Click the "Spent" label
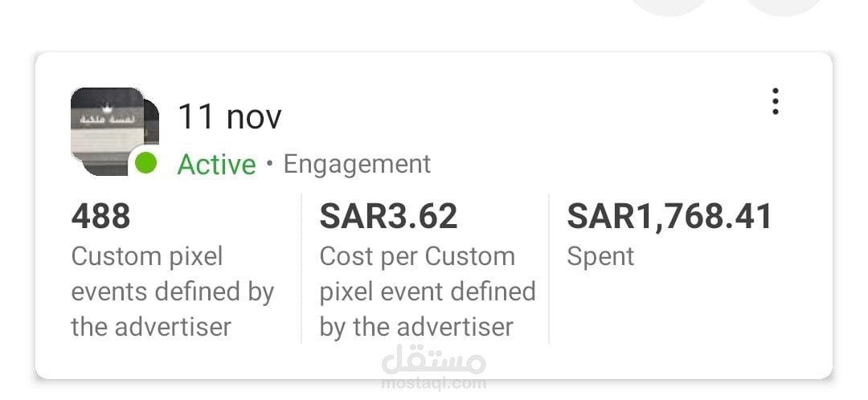The height and width of the screenshot is (400, 868). coord(600,257)
